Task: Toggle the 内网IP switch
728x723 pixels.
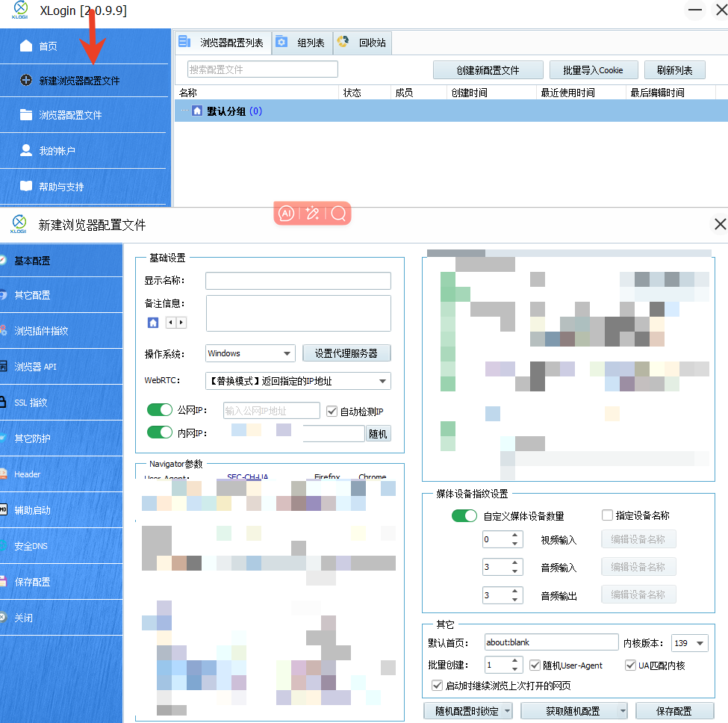Action: tap(159, 432)
